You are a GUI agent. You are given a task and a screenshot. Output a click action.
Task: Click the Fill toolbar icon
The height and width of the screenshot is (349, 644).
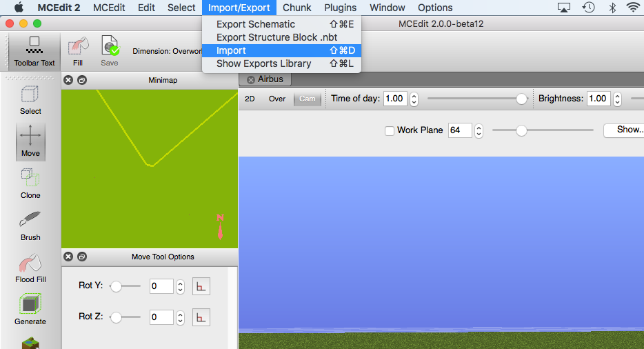[x=78, y=51]
